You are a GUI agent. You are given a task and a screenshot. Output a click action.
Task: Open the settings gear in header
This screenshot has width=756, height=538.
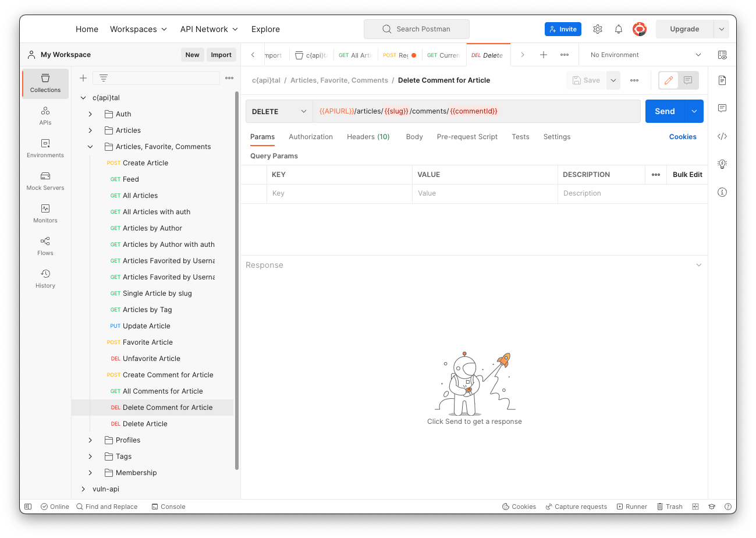click(598, 29)
